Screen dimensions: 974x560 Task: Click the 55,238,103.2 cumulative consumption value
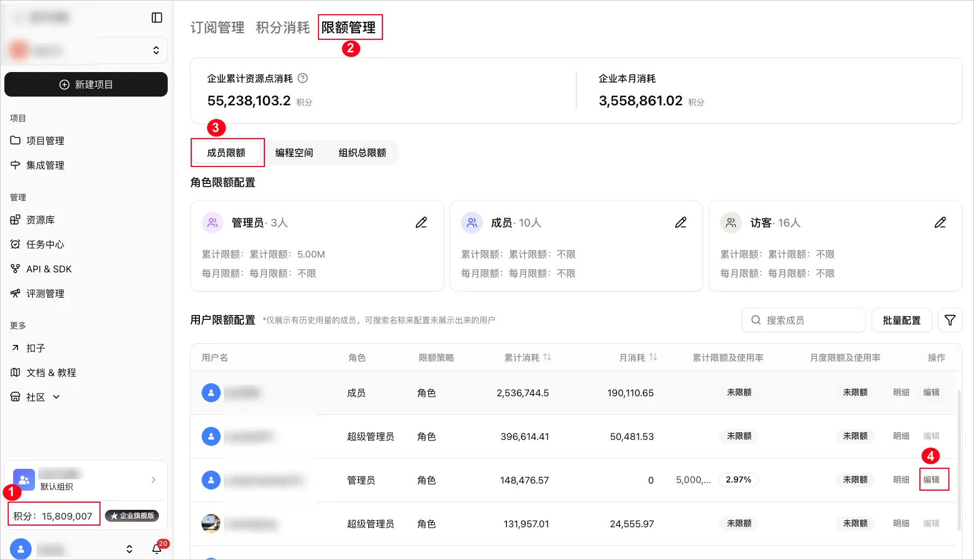tap(249, 101)
